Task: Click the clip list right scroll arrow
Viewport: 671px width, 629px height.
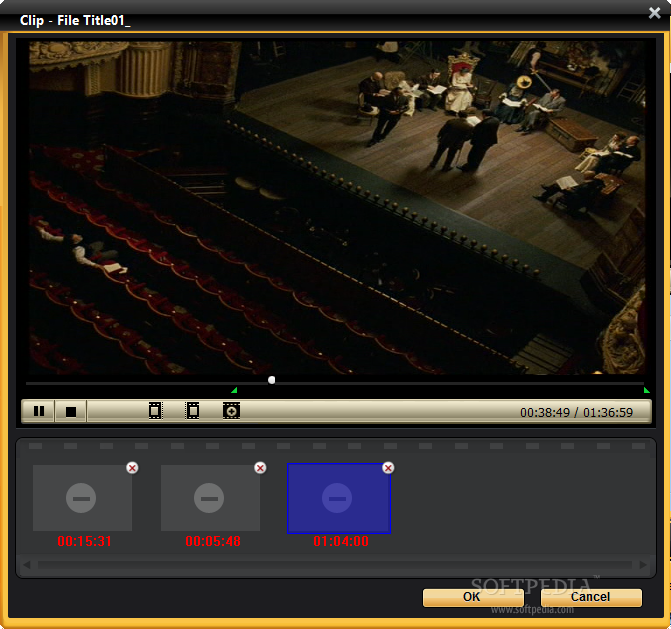Action: (x=643, y=565)
